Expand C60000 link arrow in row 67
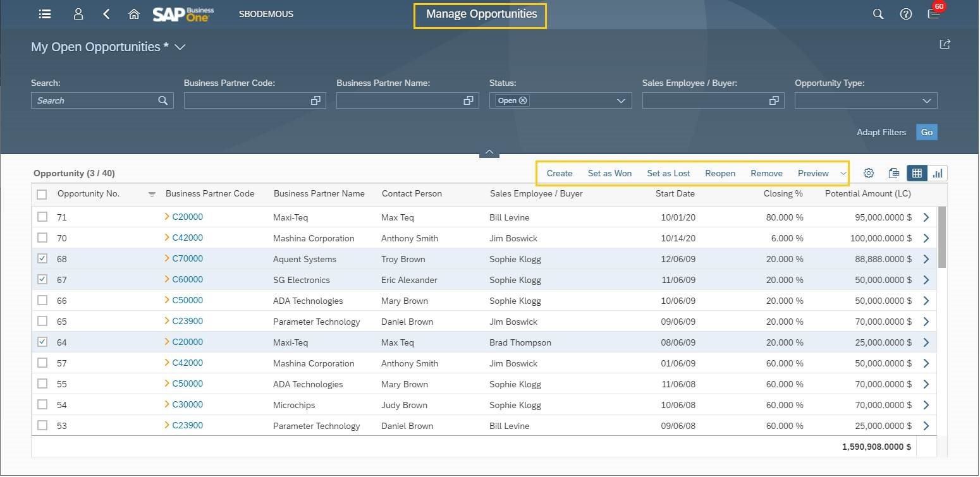 point(167,279)
